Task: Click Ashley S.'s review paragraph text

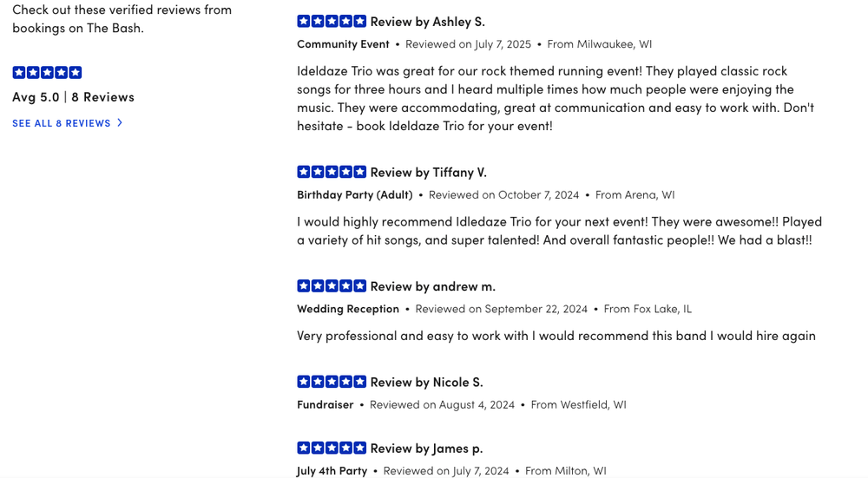Action: pos(556,98)
